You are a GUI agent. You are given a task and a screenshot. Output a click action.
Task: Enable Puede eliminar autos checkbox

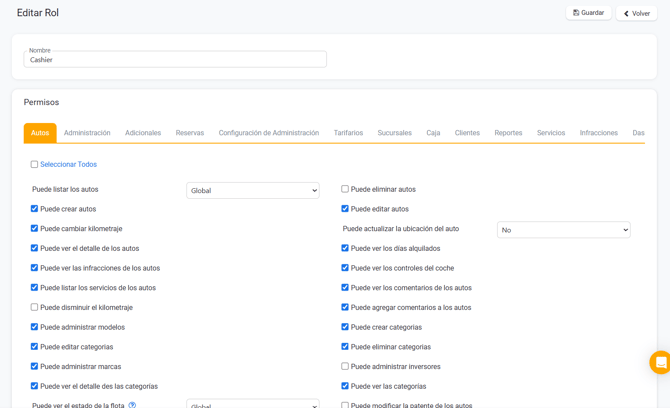[x=345, y=189]
